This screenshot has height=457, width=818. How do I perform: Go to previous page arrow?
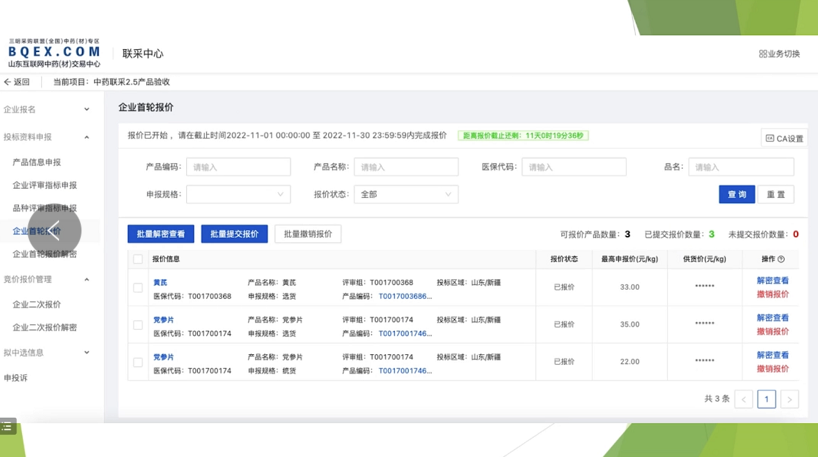point(744,399)
